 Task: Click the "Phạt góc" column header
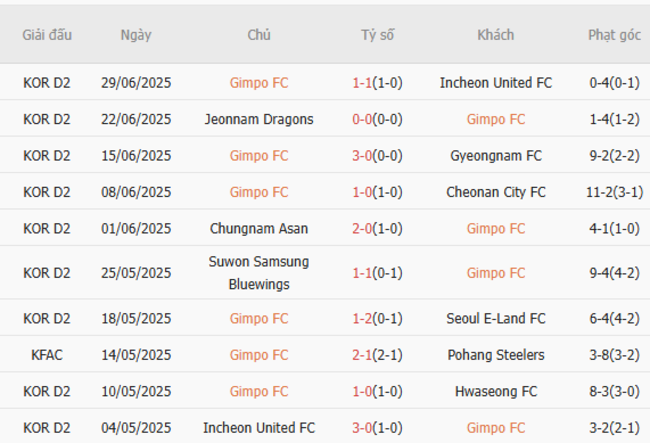pos(614,35)
